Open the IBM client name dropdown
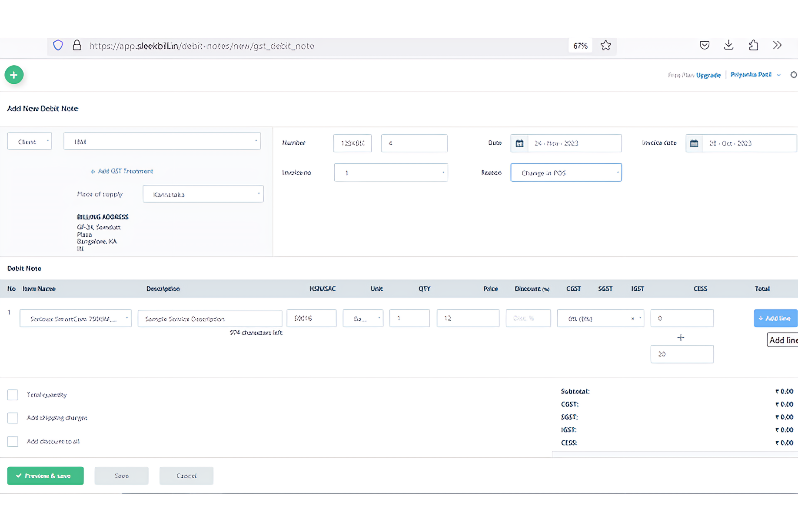Screen dimensions: 798x532 [x=162, y=141]
